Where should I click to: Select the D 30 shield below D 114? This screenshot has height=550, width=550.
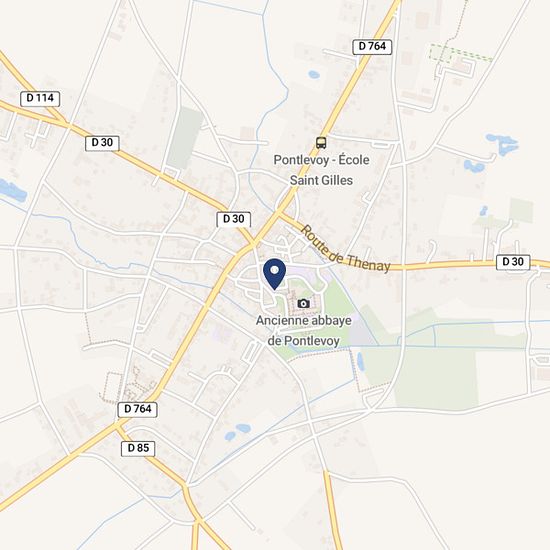pyautogui.click(x=102, y=143)
